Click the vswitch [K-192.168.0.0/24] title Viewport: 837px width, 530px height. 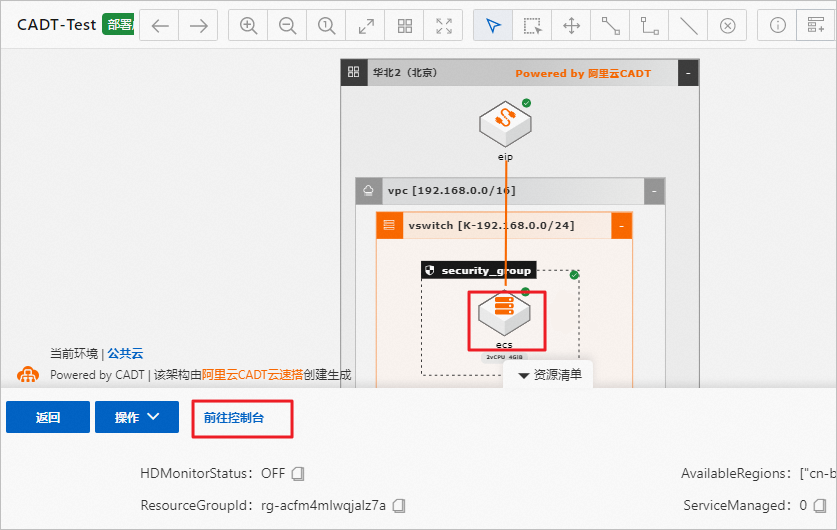coord(492,225)
